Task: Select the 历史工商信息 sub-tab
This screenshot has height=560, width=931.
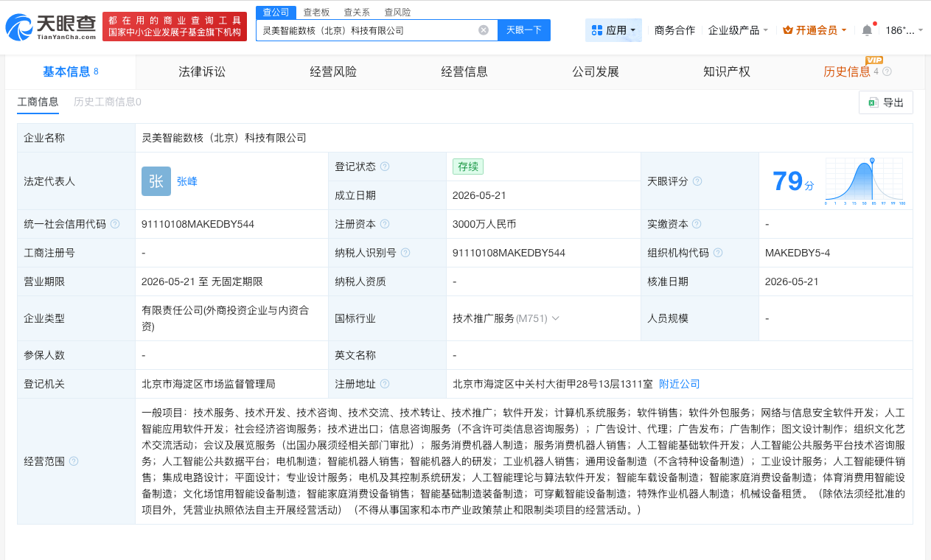Action: coord(107,102)
